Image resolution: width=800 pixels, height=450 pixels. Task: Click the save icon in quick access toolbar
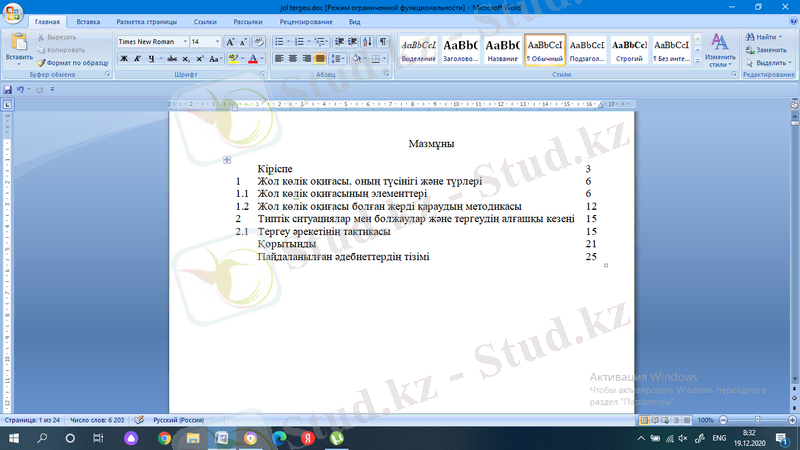pos(8,90)
